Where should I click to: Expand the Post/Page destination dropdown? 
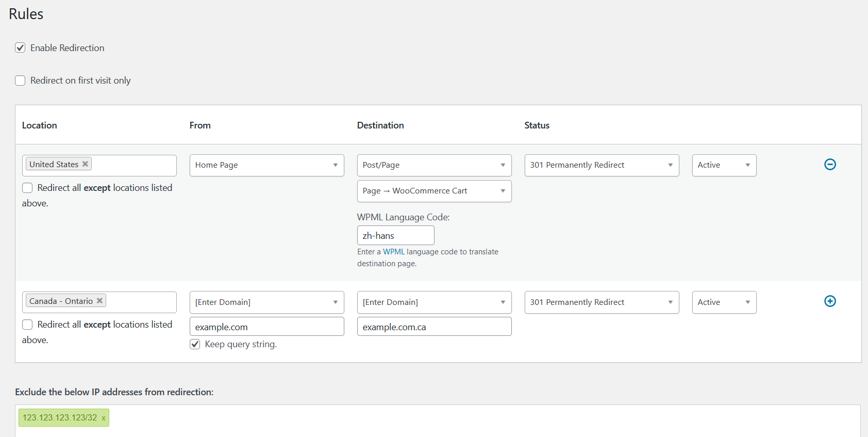tap(434, 165)
